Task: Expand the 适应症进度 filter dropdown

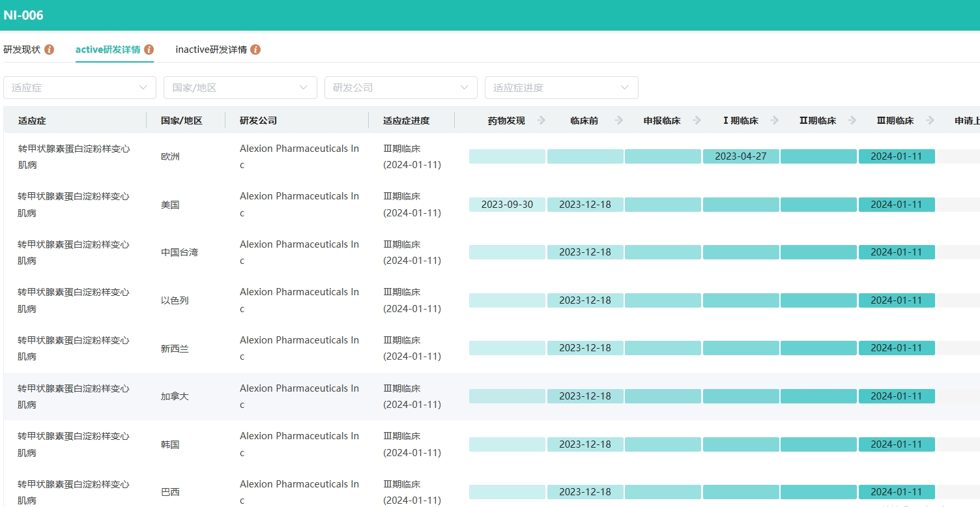Action: 561,87
